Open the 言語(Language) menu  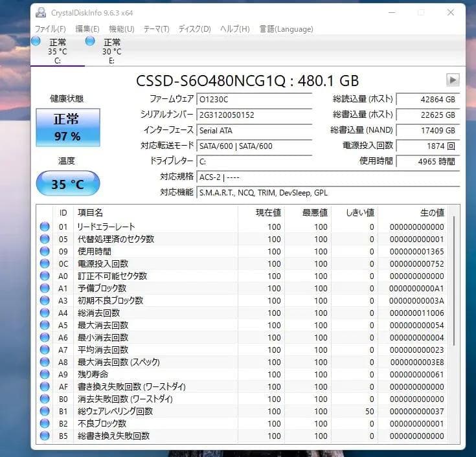pyautogui.click(x=286, y=29)
